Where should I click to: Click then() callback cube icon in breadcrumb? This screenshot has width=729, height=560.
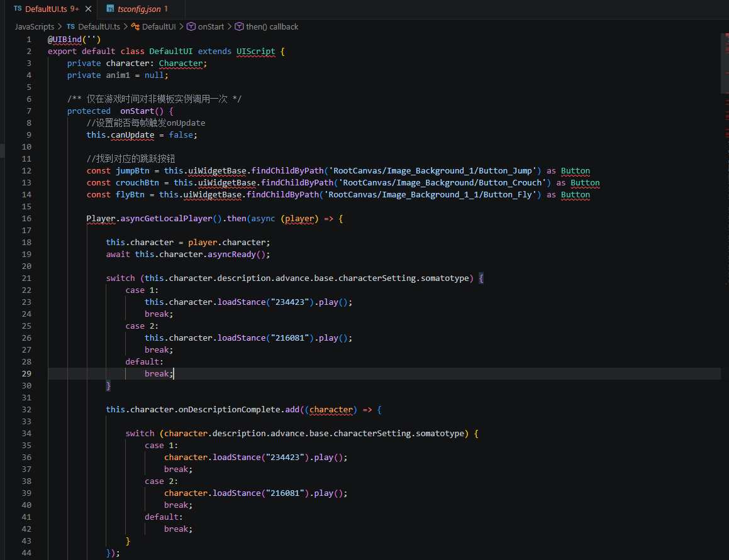pos(239,27)
